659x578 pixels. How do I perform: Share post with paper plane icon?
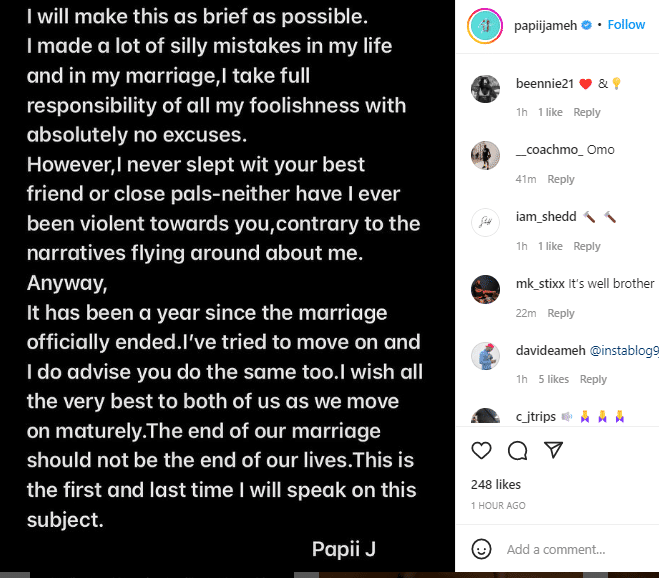(553, 451)
